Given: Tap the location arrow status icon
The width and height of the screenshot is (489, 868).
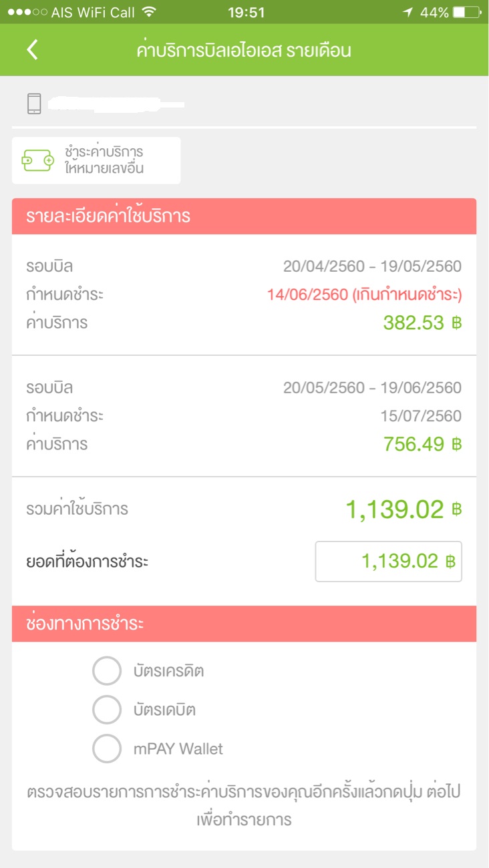Looking at the screenshot, I should [x=408, y=12].
